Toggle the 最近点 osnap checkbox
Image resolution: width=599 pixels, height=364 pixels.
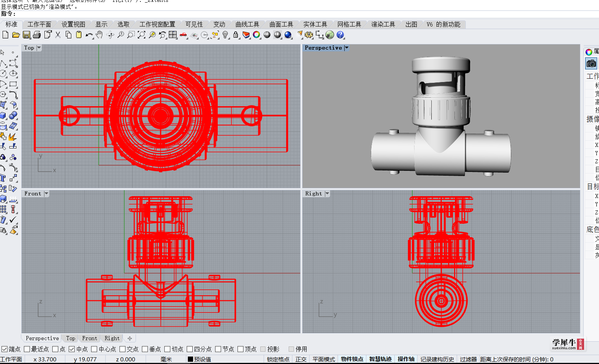click(x=27, y=349)
